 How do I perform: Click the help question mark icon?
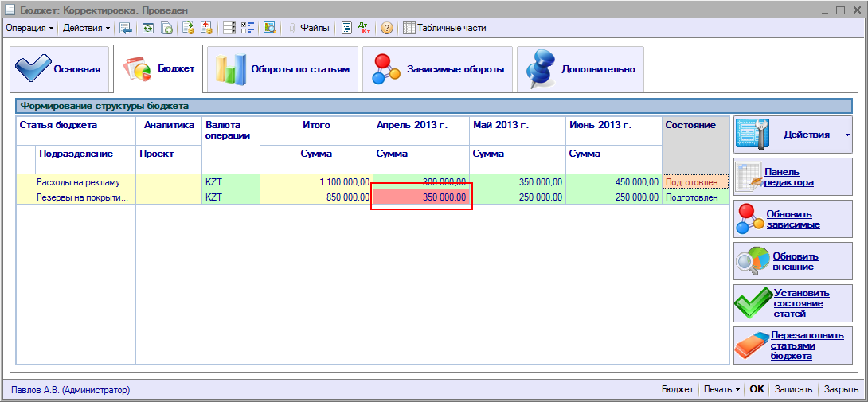(x=387, y=28)
